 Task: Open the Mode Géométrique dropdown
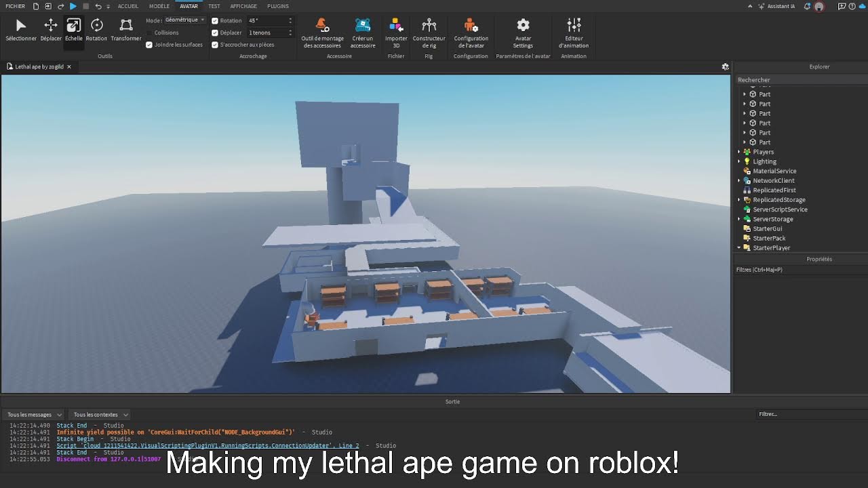point(185,20)
